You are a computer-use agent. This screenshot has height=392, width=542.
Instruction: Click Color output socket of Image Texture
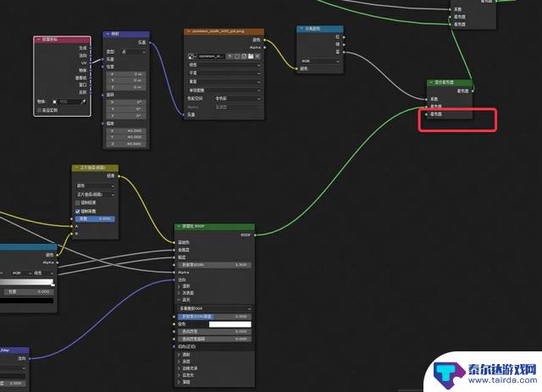pos(265,40)
